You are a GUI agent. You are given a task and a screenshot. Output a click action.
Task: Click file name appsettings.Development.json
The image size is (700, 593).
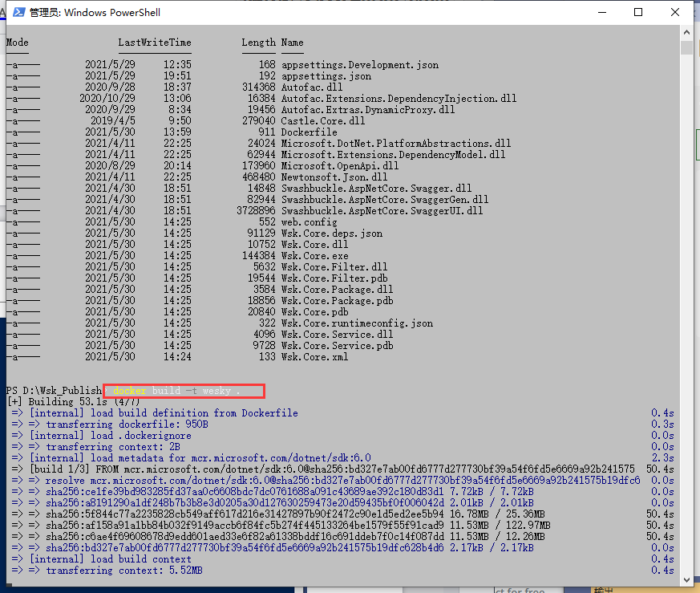[x=360, y=65]
